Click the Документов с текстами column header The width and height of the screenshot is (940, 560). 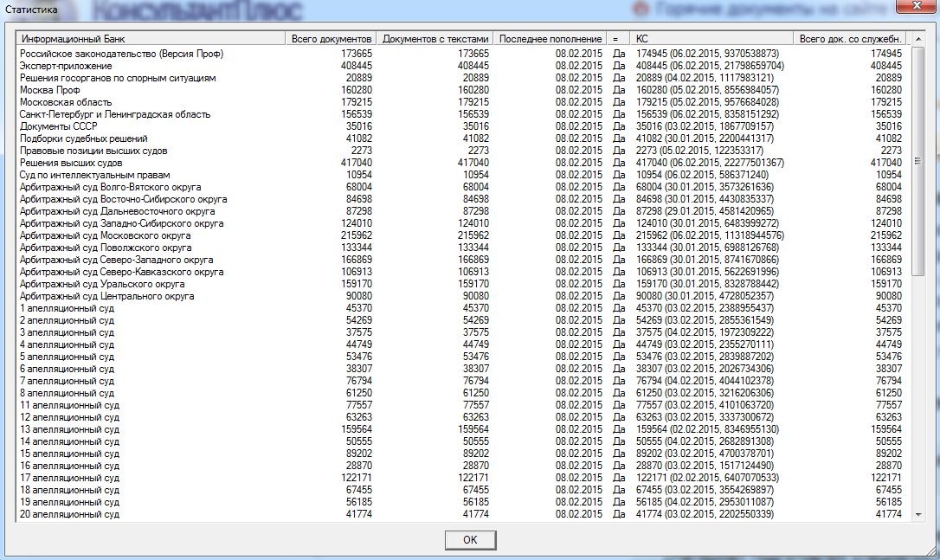(435, 38)
